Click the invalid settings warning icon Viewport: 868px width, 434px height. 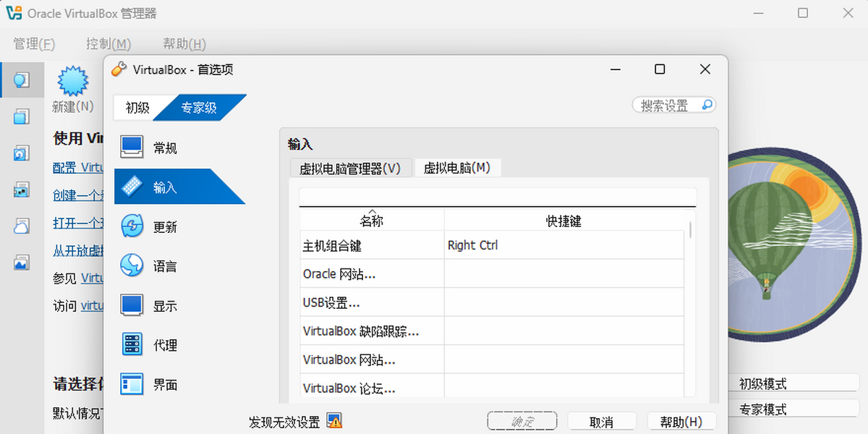coord(334,420)
